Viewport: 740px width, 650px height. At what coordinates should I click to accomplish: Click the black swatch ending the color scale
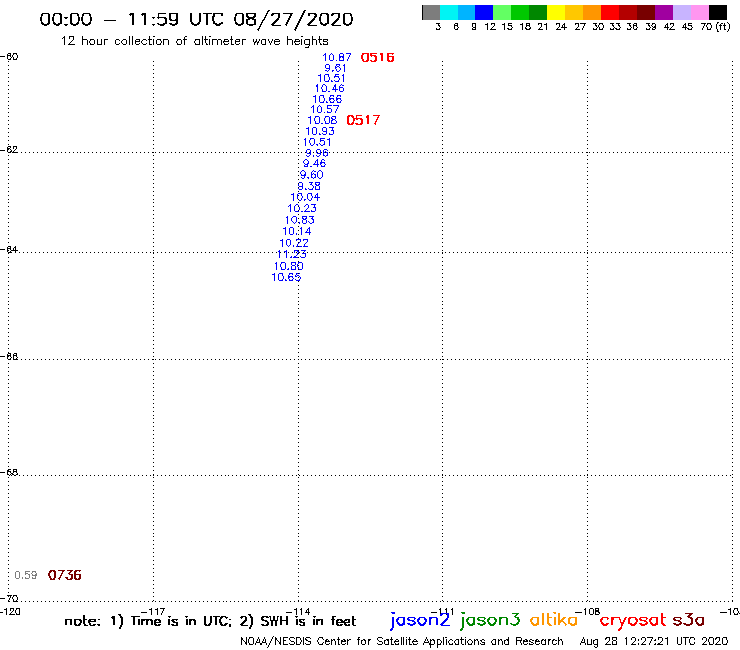[x=718, y=12]
